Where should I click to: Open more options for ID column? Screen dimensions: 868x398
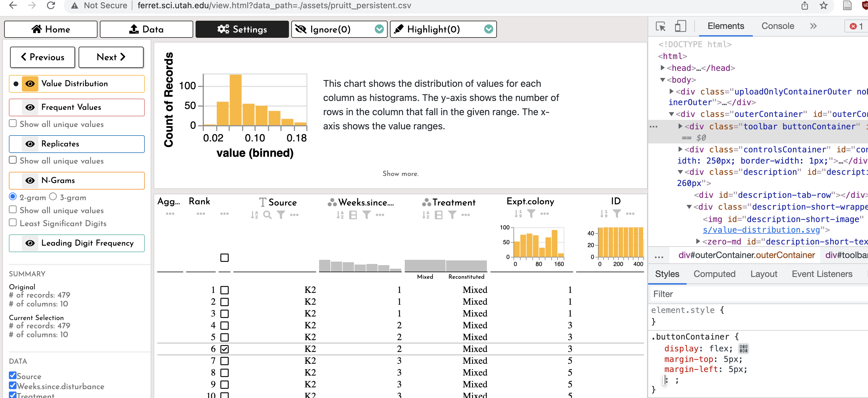point(630,213)
